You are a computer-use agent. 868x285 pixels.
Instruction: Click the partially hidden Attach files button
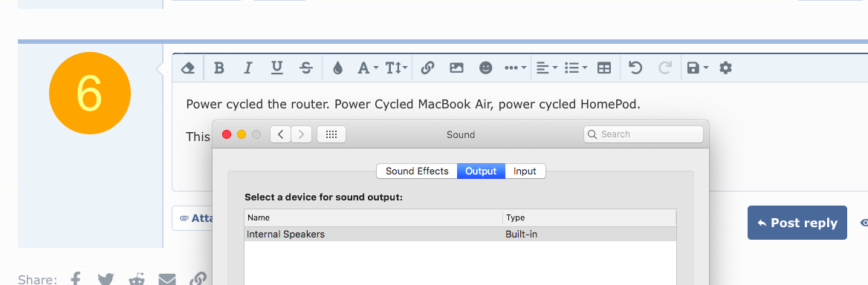click(192, 218)
